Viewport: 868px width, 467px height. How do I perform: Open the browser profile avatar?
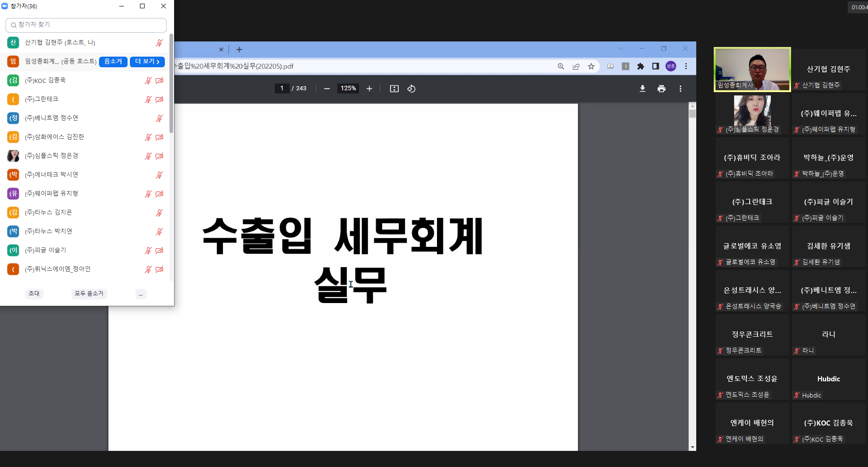coord(671,66)
